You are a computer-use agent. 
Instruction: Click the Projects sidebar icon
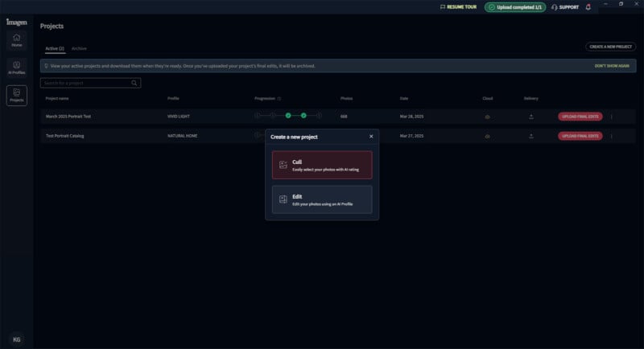tap(16, 96)
